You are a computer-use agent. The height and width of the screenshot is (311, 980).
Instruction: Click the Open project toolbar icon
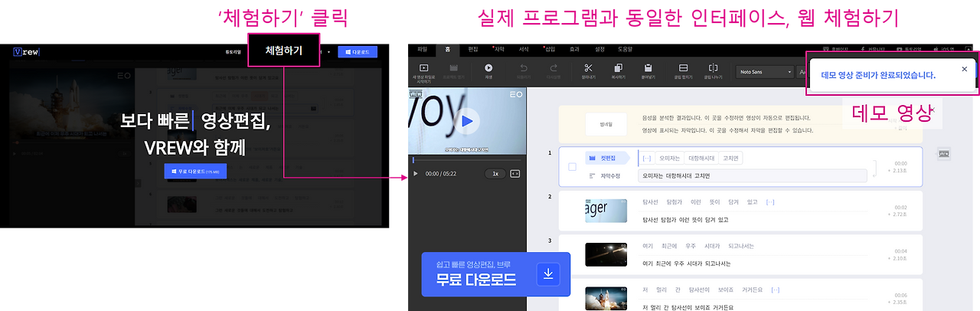pos(454,71)
